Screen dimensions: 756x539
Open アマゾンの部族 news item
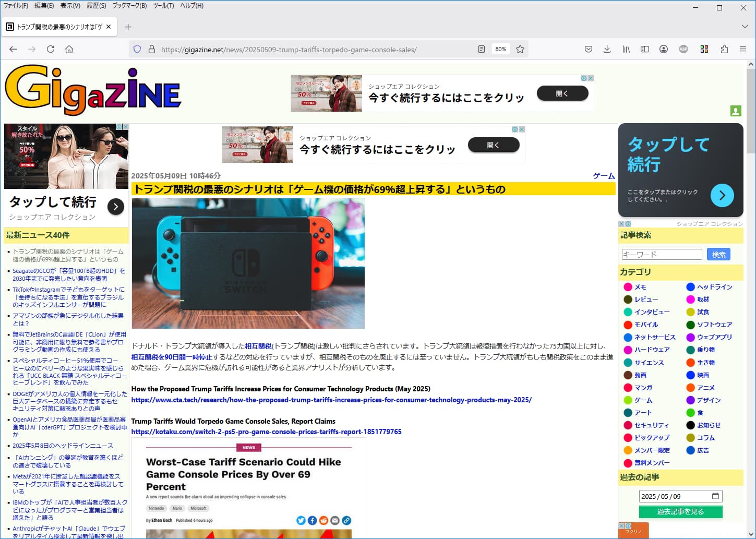tap(68, 319)
